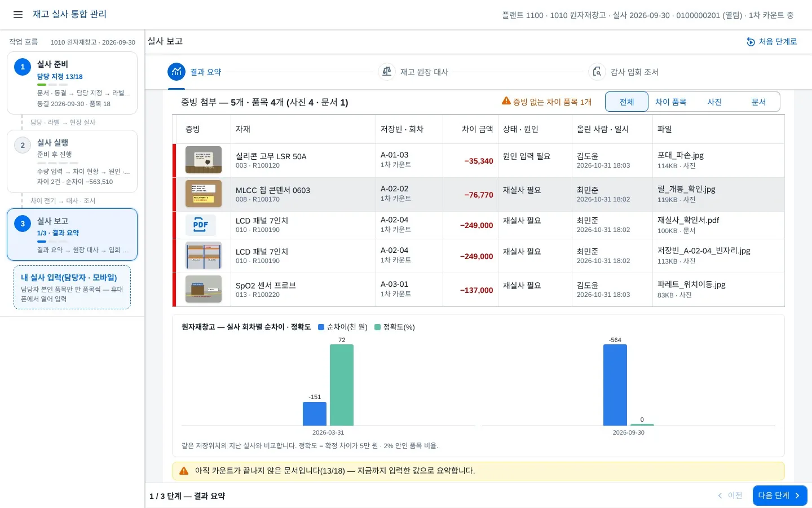The height and width of the screenshot is (508, 812).
Task: Click the restart icon beside 처음 단계로
Action: 751,42
